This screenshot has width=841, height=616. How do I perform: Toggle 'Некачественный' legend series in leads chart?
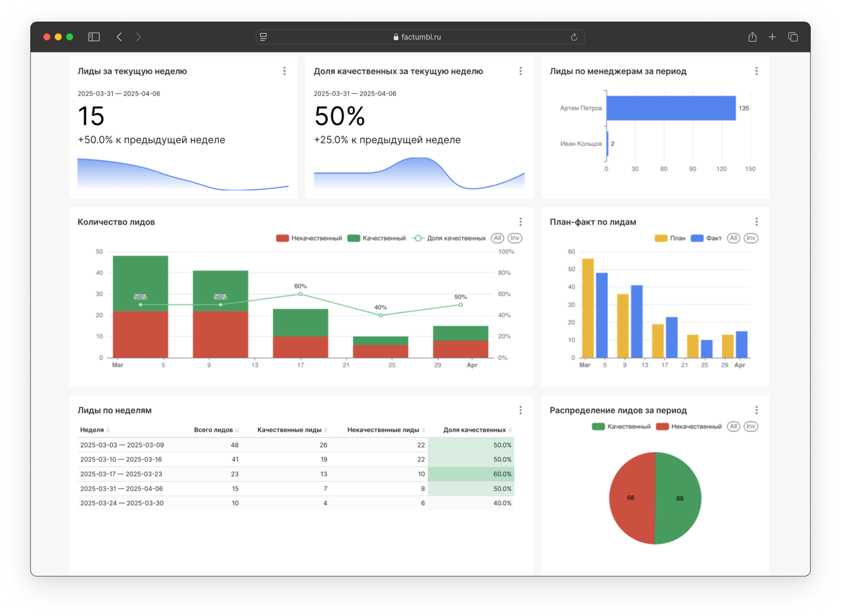[309, 238]
